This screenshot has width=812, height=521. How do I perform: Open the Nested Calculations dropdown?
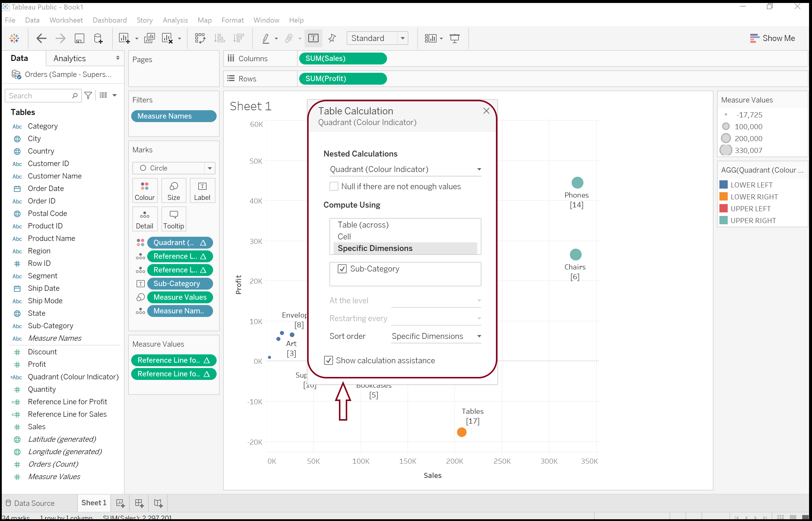[405, 170]
